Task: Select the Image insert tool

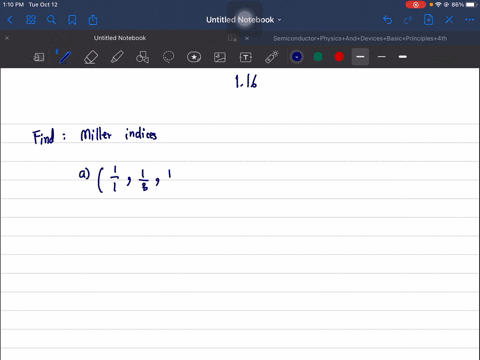Action: [220, 57]
